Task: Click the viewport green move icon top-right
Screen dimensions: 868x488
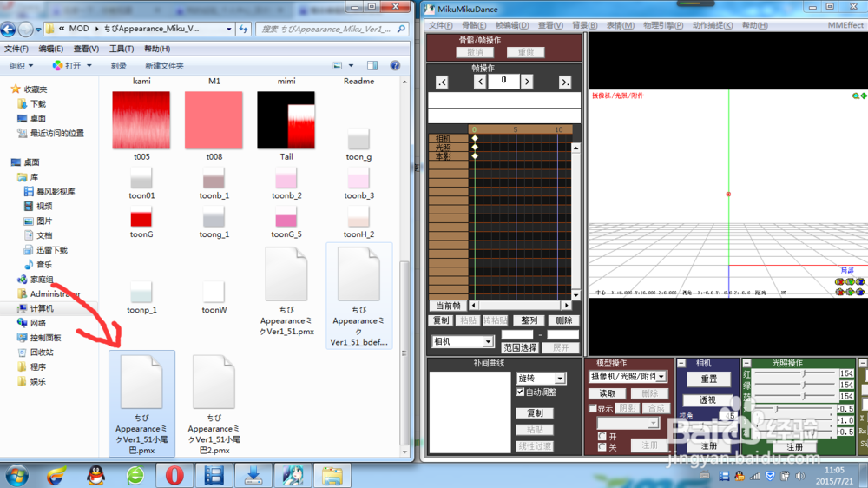Action: [864, 96]
